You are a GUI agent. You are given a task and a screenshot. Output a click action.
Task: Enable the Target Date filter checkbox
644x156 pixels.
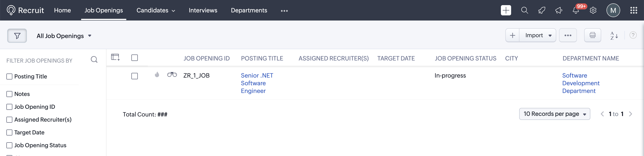tap(10, 132)
